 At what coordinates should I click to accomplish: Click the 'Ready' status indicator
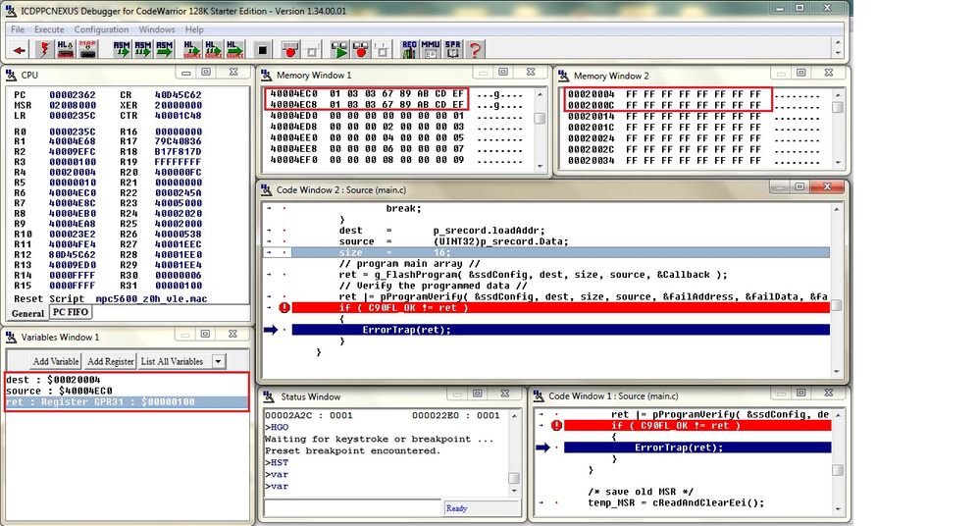[x=456, y=508]
